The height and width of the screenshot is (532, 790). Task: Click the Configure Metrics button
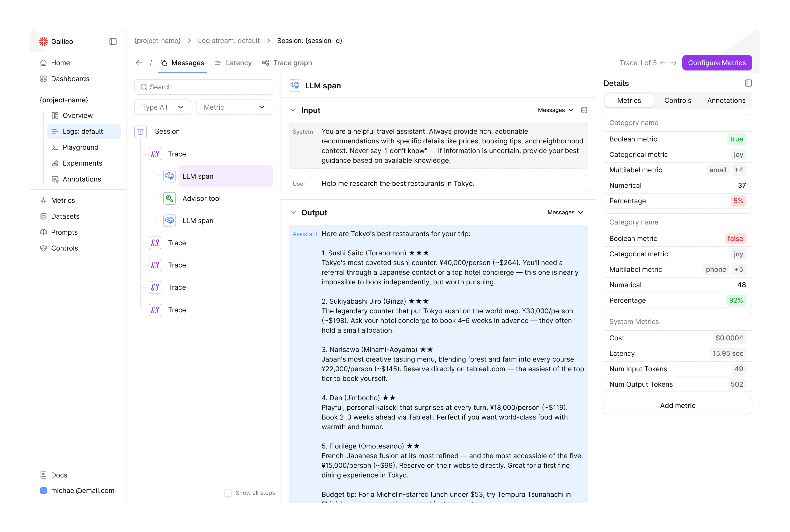coord(717,63)
